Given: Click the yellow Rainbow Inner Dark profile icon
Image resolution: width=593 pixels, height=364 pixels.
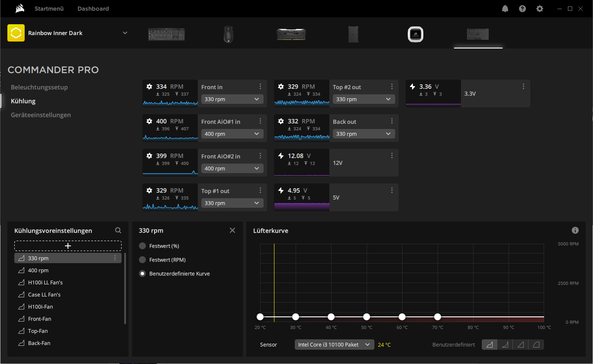Looking at the screenshot, I should (16, 33).
